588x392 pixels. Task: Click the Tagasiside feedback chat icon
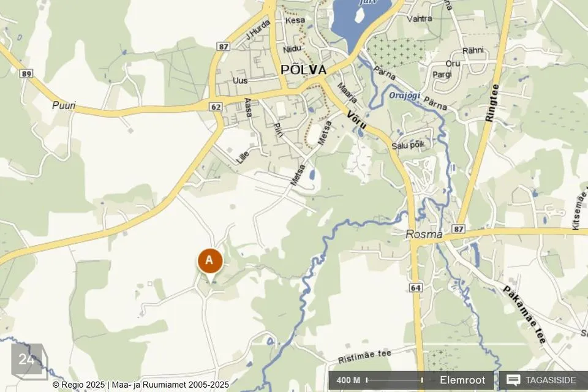513,380
